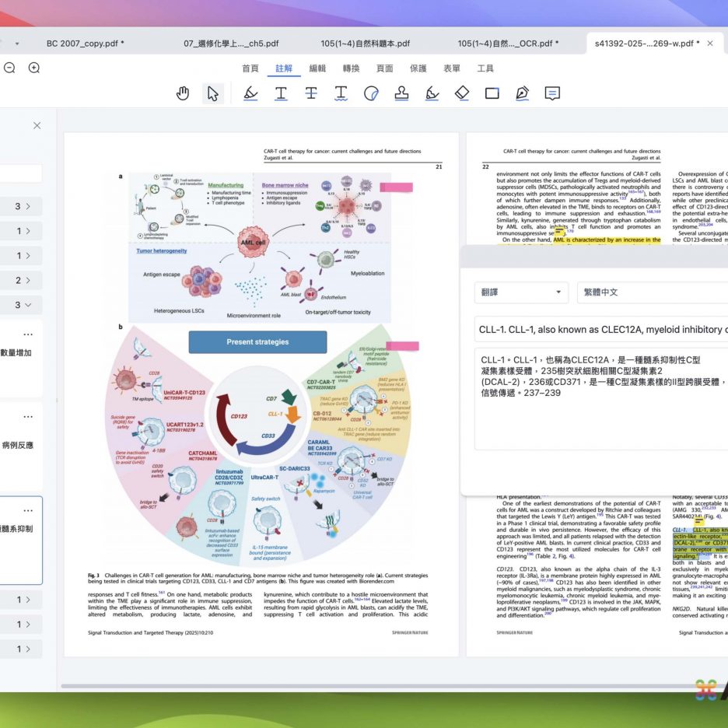The width and height of the screenshot is (728, 728).
Task: Expand the annotation group showing 2 items
Action: 22,280
